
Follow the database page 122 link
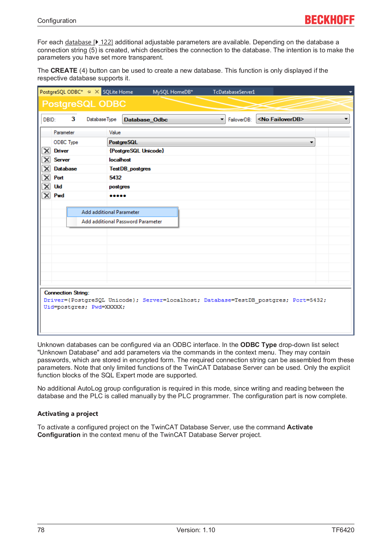(x=89, y=42)
